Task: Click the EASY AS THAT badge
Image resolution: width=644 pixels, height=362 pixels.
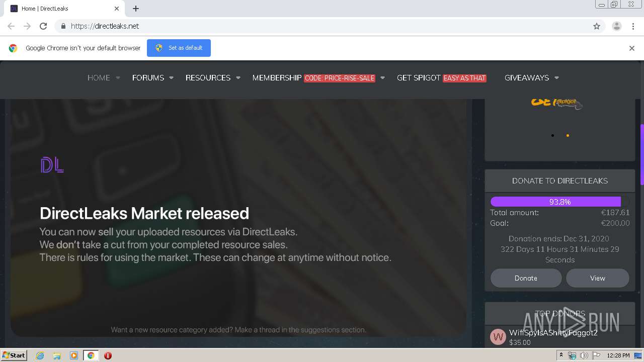Action: (x=464, y=78)
